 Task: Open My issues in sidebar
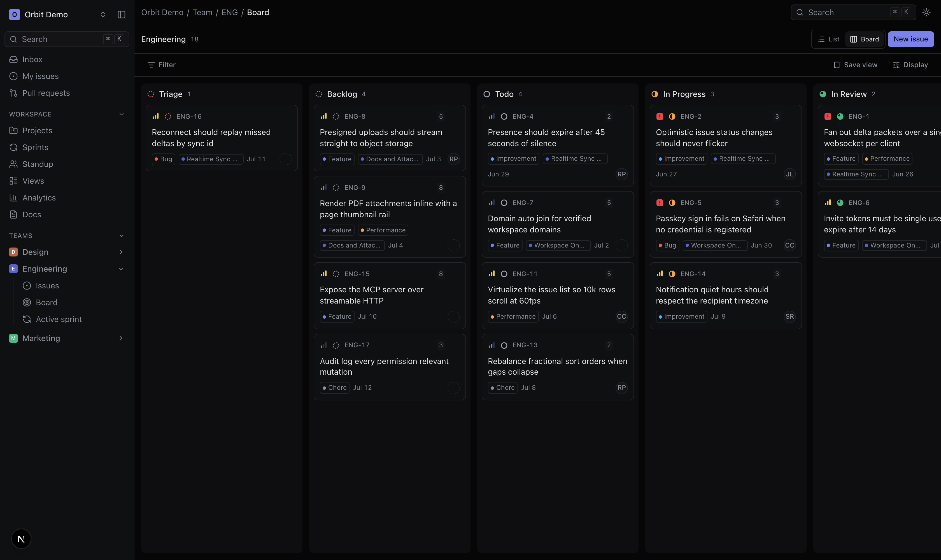click(67, 76)
